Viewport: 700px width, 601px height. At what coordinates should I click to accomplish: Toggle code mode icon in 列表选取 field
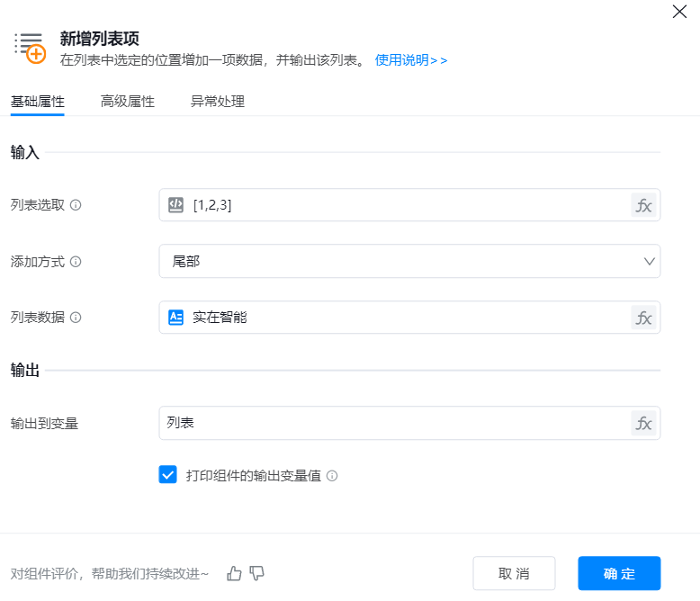176,205
